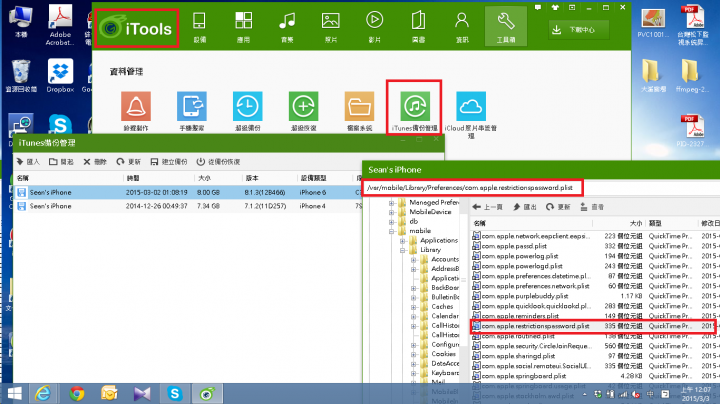This screenshot has height=404, width=720.
Task: Expand the Applications folder node
Action: [x=403, y=241]
